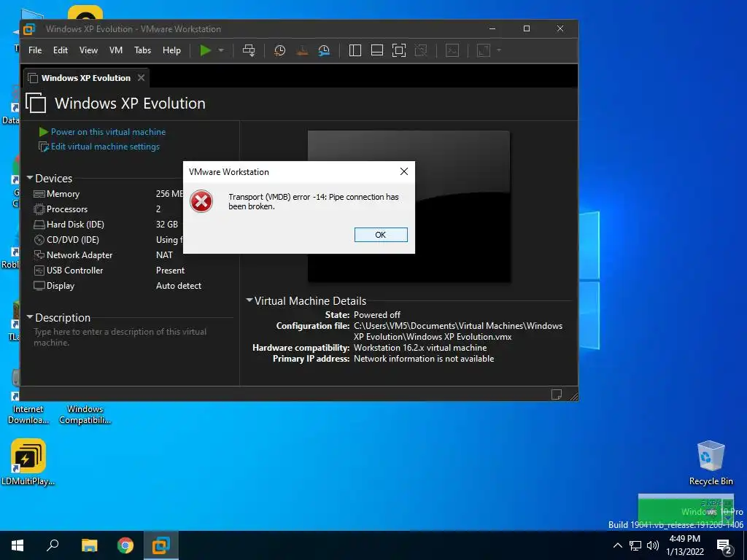Open Google Chrome from taskbar
Image resolution: width=747 pixels, height=560 pixels.
pos(125,545)
